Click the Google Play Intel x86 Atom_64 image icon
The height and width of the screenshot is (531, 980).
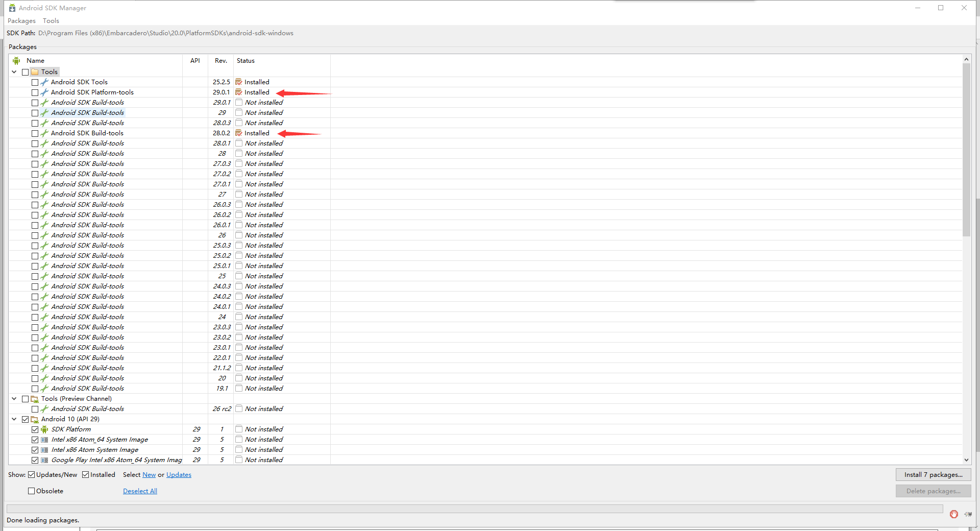click(44, 460)
